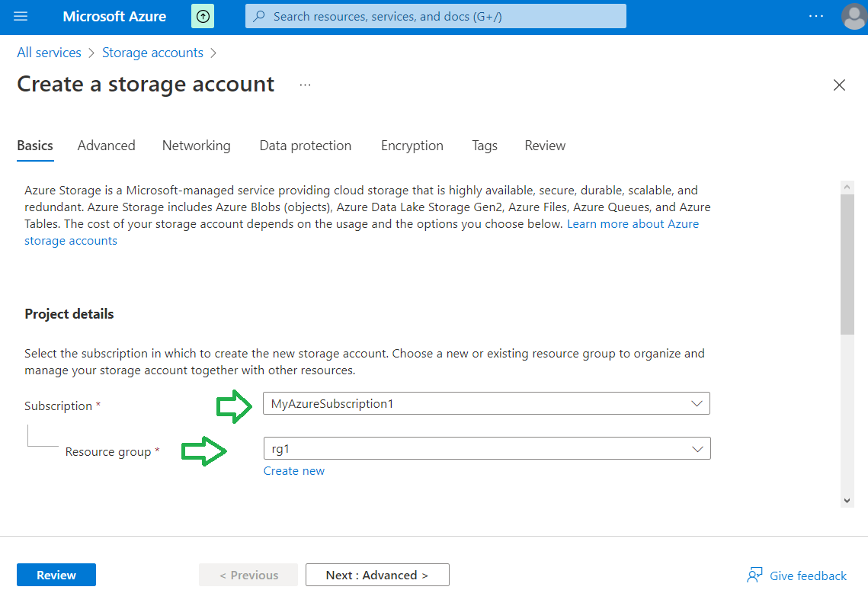Click the vertical scrollbar thumb
Viewport: 868px width, 606px height.
(x=847, y=264)
